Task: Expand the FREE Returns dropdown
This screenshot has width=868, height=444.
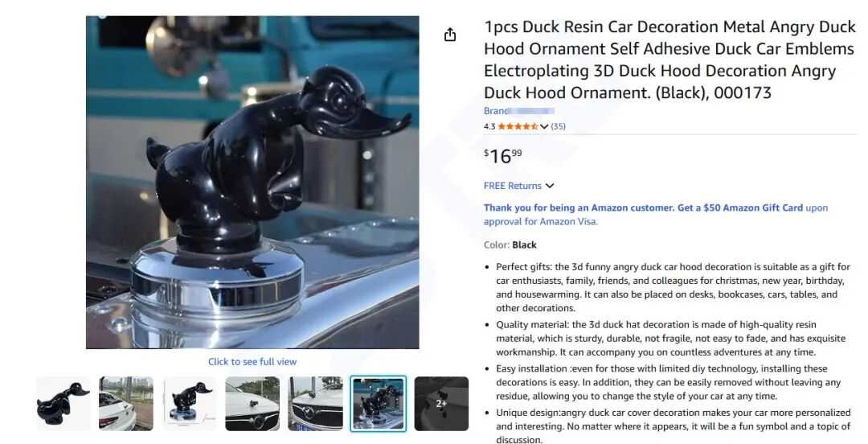Action: (x=550, y=186)
